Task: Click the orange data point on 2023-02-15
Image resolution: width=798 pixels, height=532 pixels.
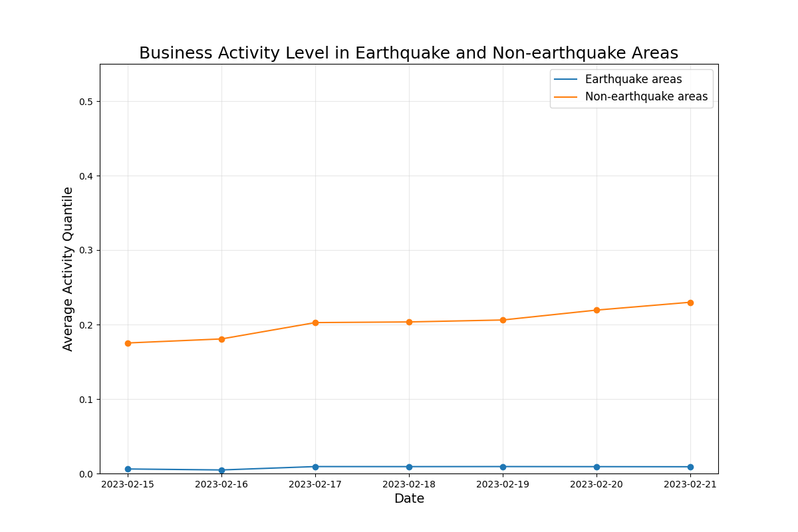Action: coord(128,343)
